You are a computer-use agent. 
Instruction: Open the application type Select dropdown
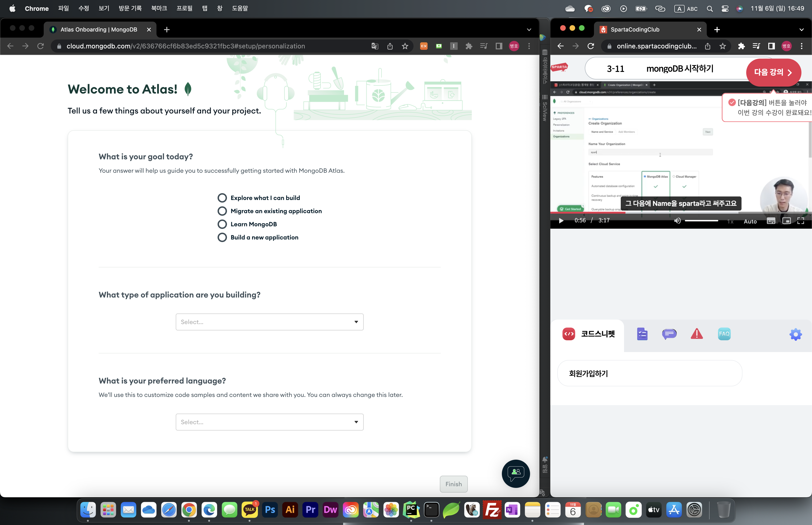point(269,322)
